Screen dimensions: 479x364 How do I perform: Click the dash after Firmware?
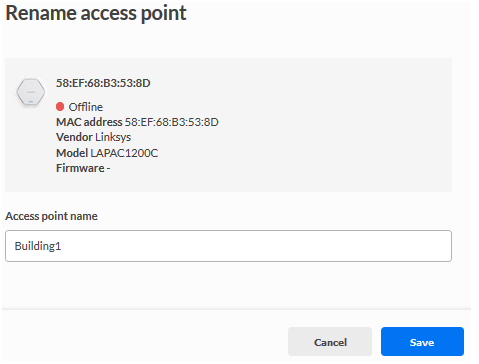(x=108, y=169)
